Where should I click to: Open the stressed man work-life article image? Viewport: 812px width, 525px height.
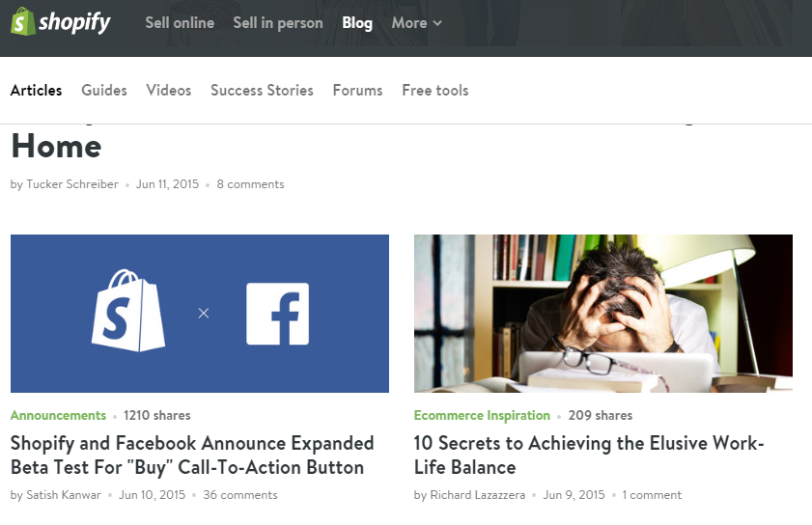point(603,314)
